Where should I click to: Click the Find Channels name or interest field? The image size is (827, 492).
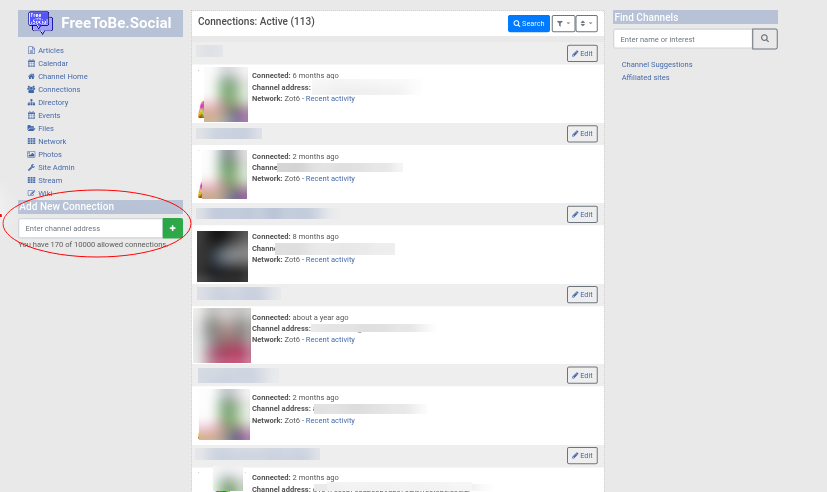682,39
